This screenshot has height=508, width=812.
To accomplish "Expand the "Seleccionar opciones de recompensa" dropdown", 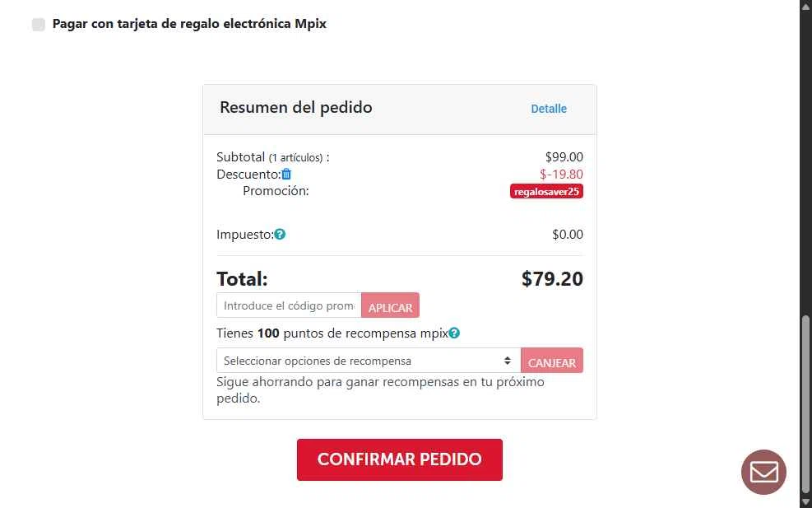I will coord(369,361).
